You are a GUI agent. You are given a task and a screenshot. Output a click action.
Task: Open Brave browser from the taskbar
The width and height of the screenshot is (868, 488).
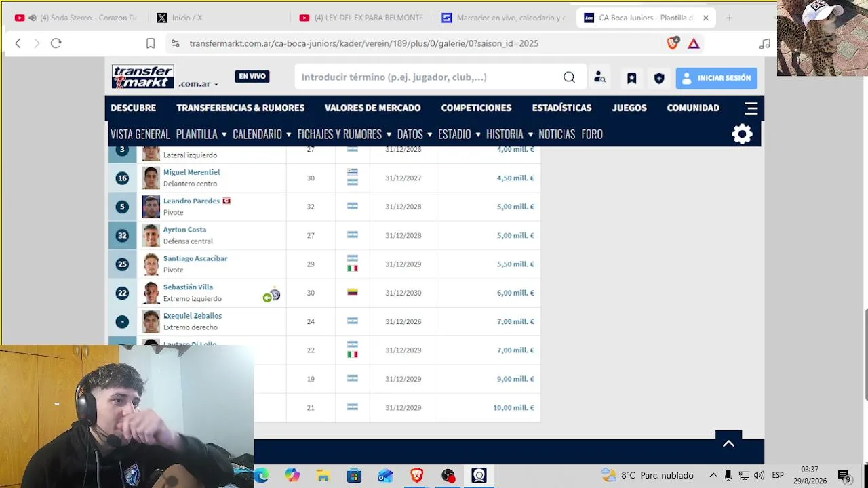click(x=416, y=476)
